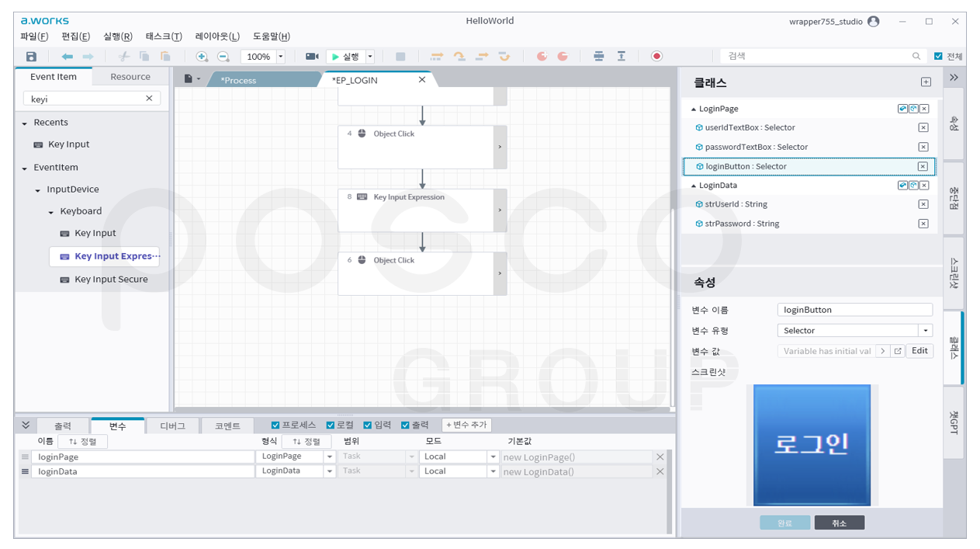Remove the LoginPage class with X icon
The height and width of the screenshot is (549, 980).
tap(925, 109)
